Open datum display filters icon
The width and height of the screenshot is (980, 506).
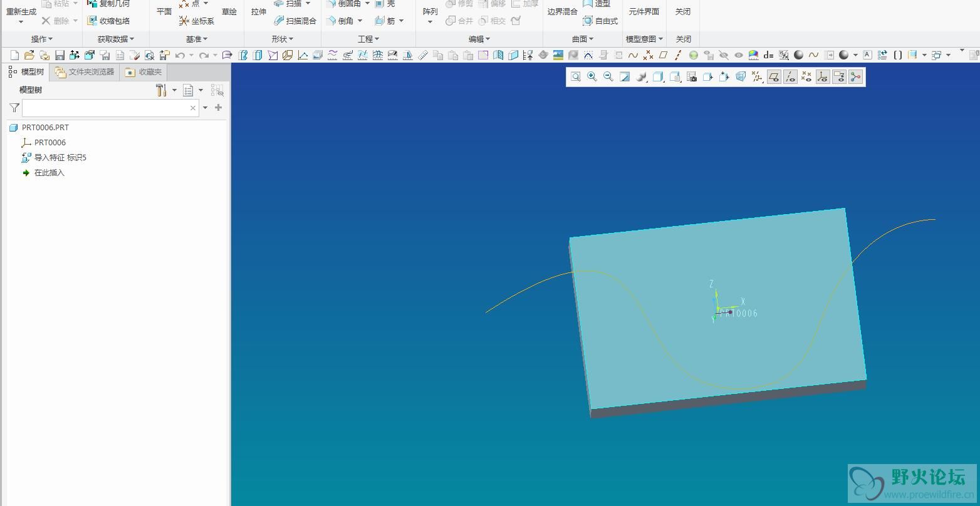point(758,77)
